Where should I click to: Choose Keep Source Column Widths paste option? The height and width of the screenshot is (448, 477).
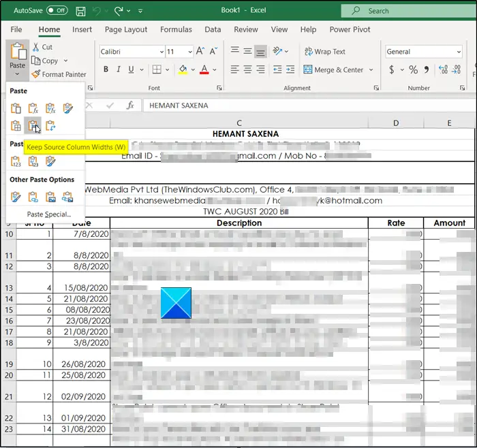pyautogui.click(x=33, y=125)
